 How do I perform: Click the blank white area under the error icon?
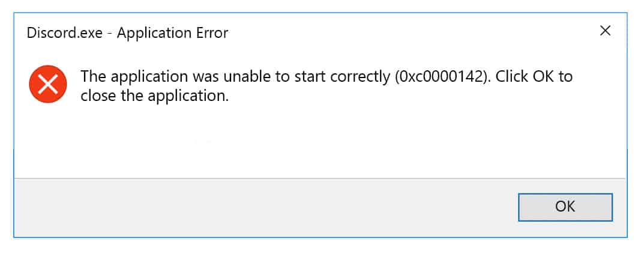(48, 140)
